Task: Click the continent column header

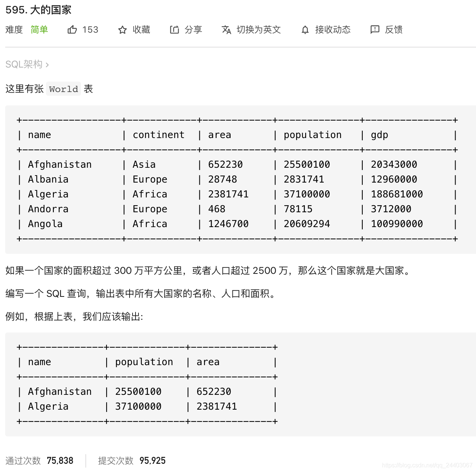Action: 159,135
